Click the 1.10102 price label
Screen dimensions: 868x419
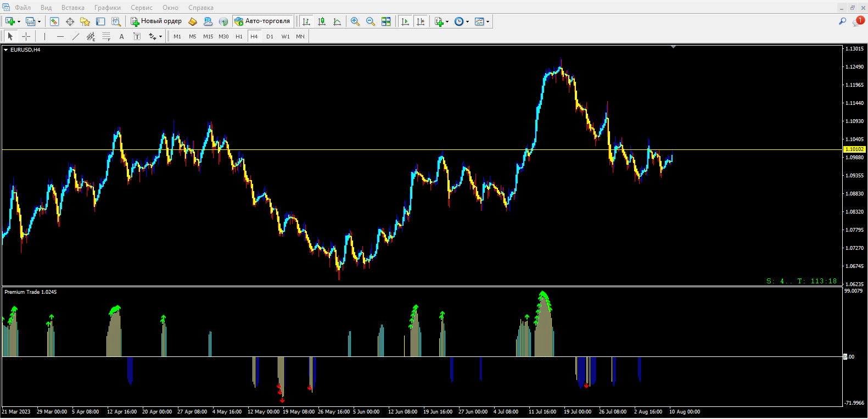854,149
